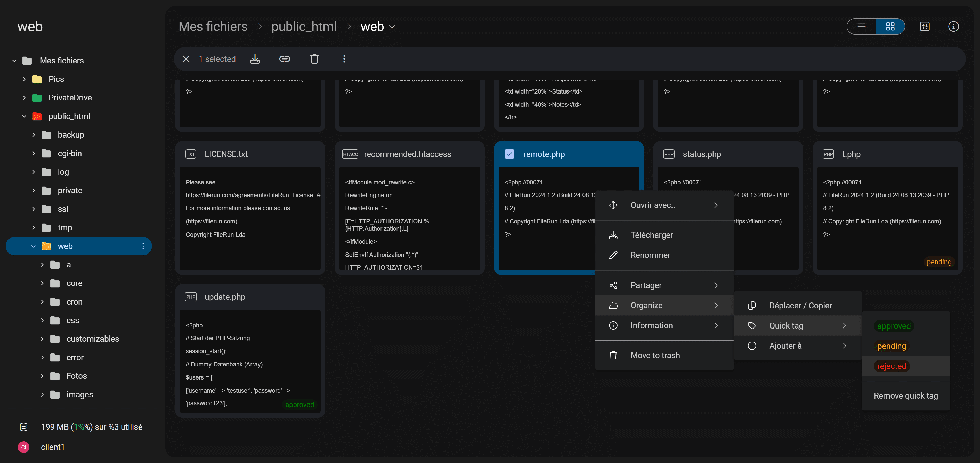
Task: Expand the Pics folder in tree
Action: coord(24,79)
